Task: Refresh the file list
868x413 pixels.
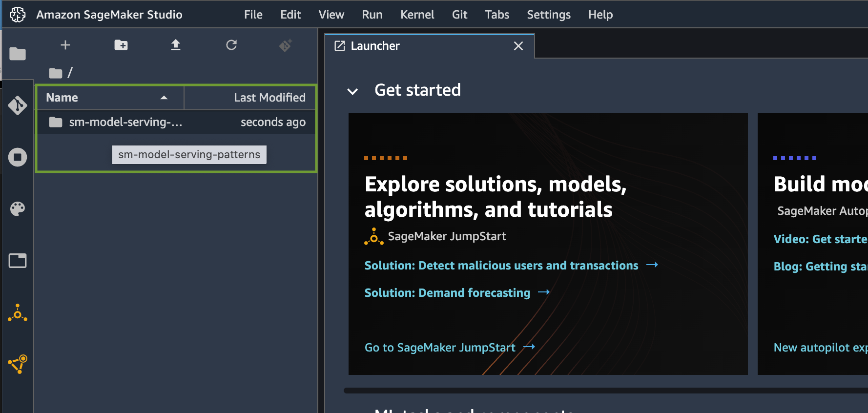Action: (231, 45)
